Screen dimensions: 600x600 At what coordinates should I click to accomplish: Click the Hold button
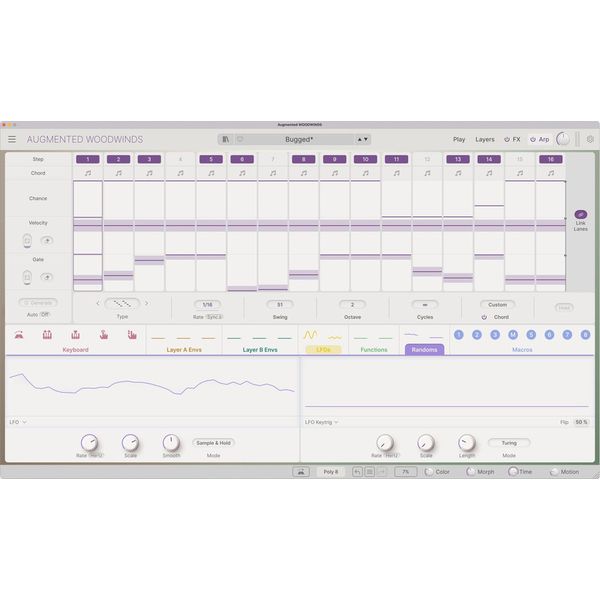[x=564, y=307]
